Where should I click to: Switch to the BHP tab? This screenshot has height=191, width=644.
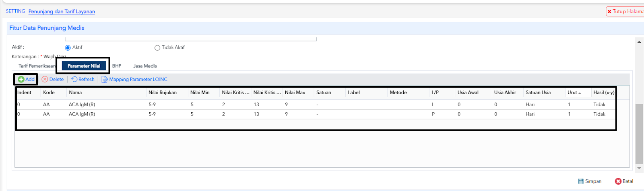point(117,66)
